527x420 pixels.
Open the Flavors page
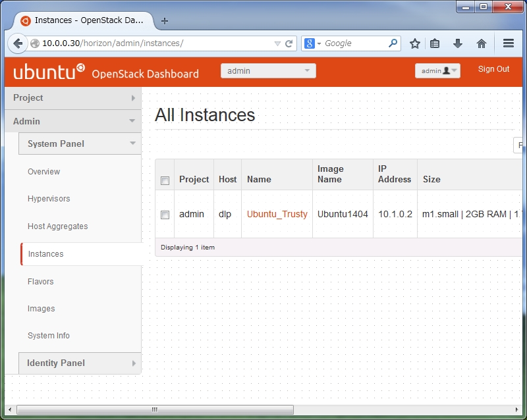coord(40,282)
